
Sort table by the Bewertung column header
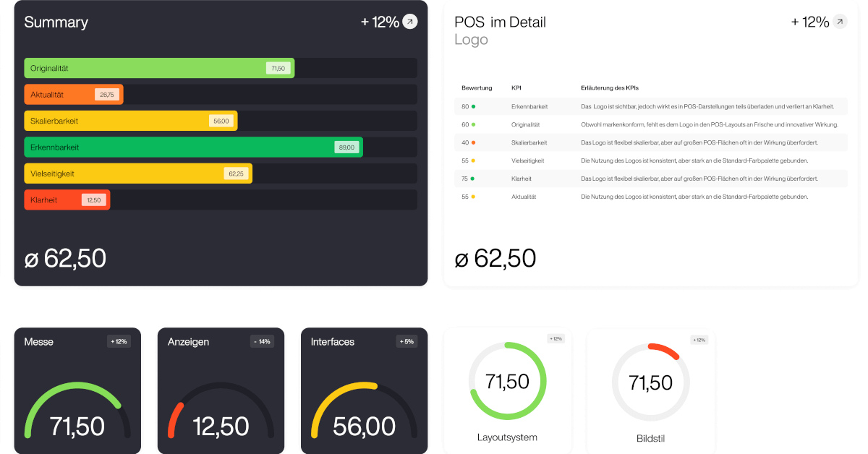477,88
